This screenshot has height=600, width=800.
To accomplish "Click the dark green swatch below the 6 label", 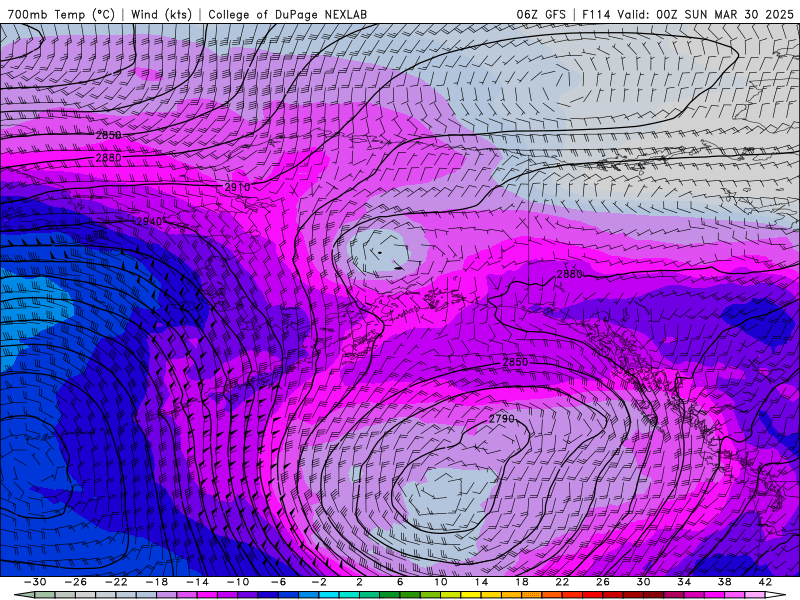I will coord(390,594).
